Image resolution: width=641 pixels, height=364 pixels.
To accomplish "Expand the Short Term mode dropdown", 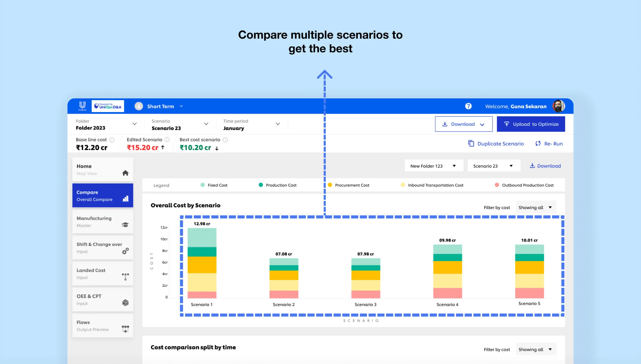I will point(181,106).
